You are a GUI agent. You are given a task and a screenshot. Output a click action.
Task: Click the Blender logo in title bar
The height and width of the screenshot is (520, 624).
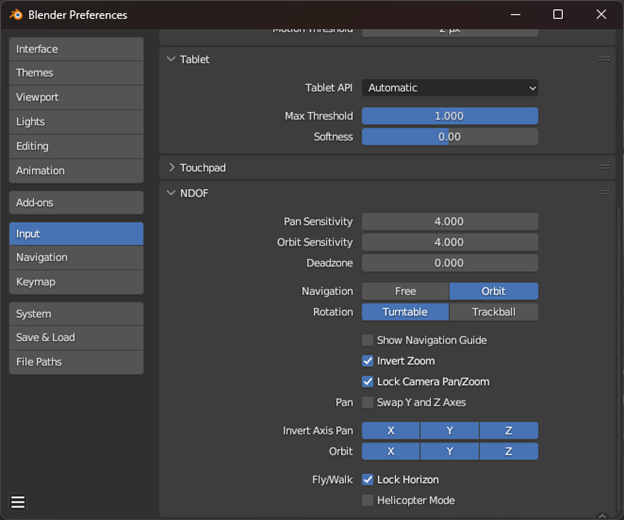[16, 15]
